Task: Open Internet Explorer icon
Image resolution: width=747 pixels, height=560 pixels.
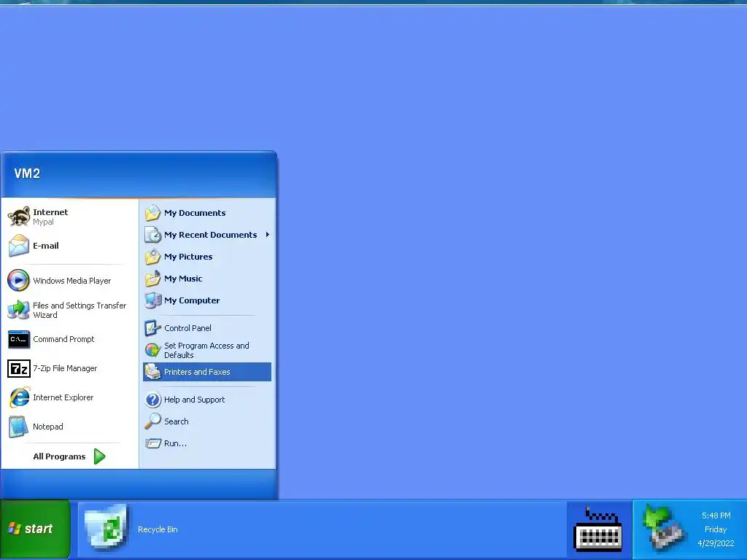Action: pyautogui.click(x=19, y=397)
